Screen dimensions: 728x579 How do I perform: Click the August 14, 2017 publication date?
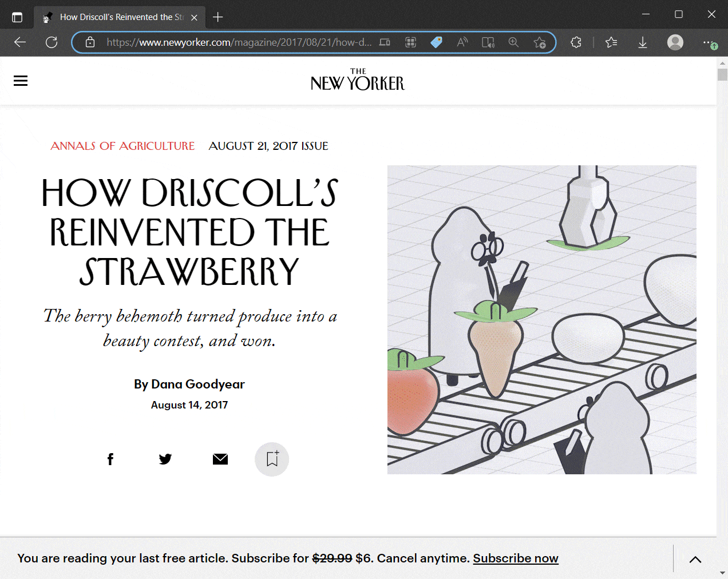tap(189, 405)
